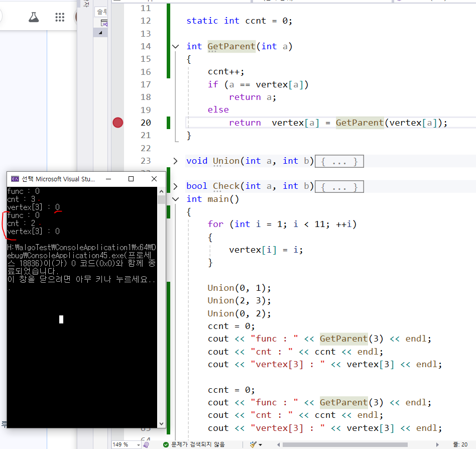Viewport: 476px width, 449px height.
Task: Open the code cleanup dropdown arrow
Action: tap(261, 445)
